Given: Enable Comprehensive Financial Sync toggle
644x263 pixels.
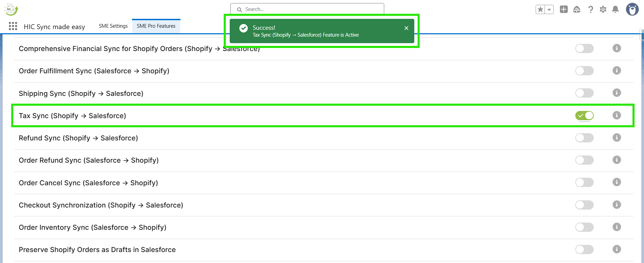Looking at the screenshot, I should 585,49.
